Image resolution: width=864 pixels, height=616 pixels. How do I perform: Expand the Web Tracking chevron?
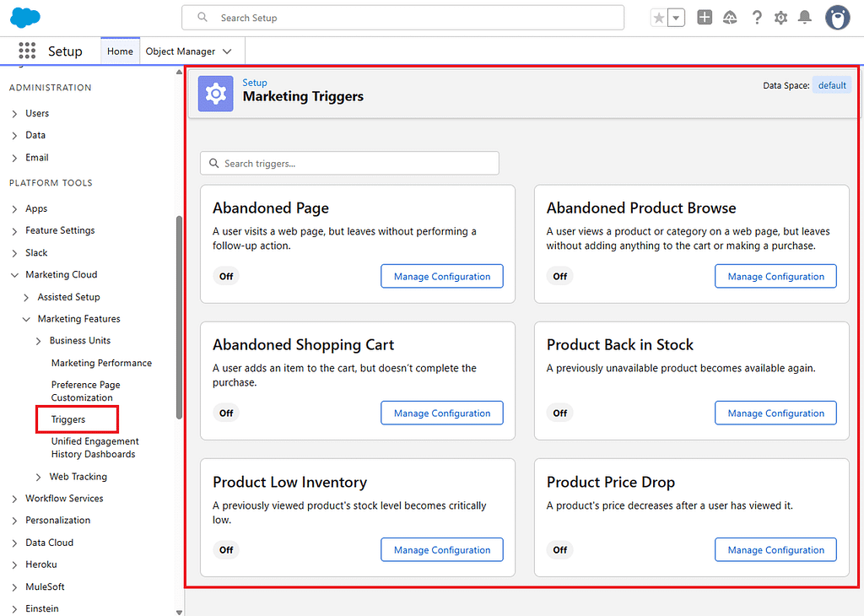click(x=38, y=477)
